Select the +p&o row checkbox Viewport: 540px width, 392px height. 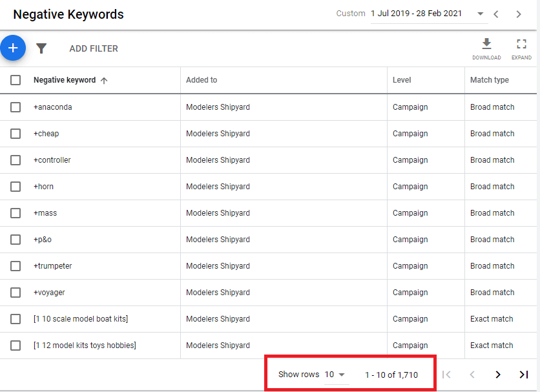tap(16, 240)
